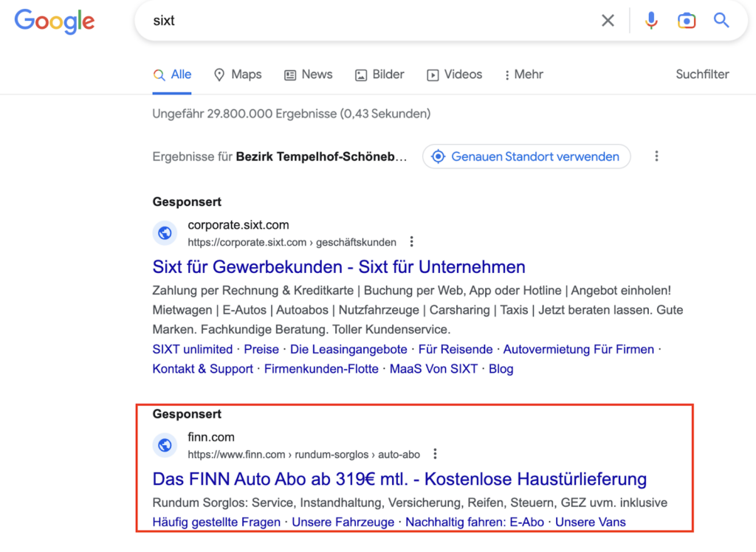Click the SIXT unlimited sitelink
Image resolution: width=756 pixels, height=552 pixels.
(193, 349)
